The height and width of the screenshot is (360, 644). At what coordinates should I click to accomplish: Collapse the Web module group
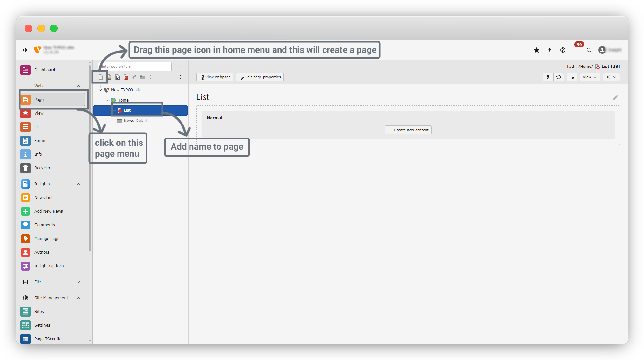coord(78,86)
